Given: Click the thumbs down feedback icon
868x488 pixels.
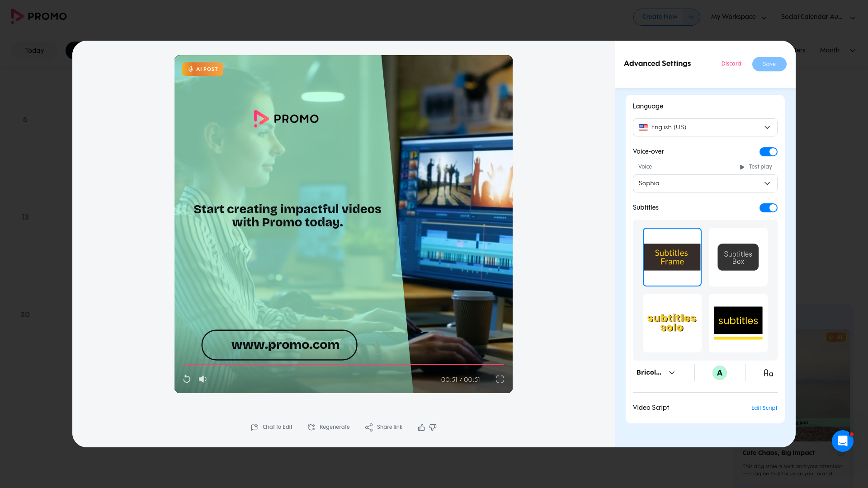Looking at the screenshot, I should pyautogui.click(x=433, y=427).
